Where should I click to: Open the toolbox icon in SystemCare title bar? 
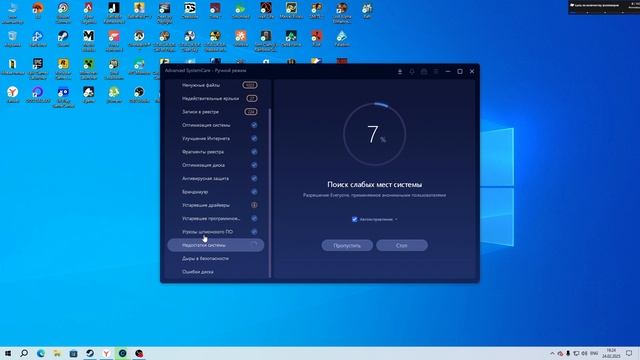pyautogui.click(x=424, y=71)
